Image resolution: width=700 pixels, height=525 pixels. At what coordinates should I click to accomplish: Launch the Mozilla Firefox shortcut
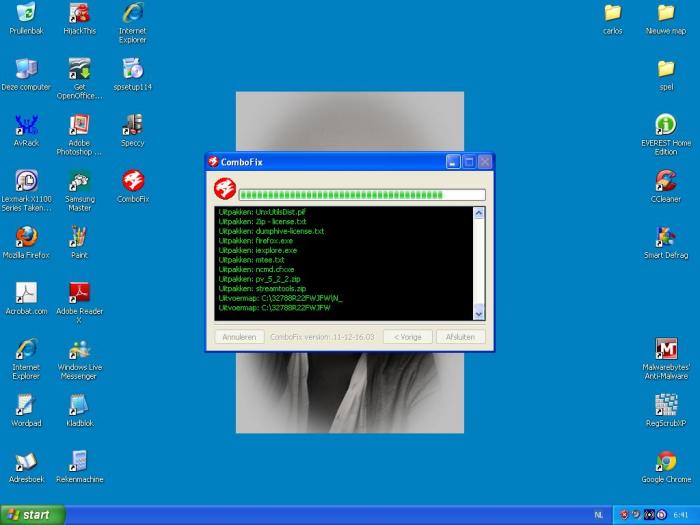pos(26,243)
